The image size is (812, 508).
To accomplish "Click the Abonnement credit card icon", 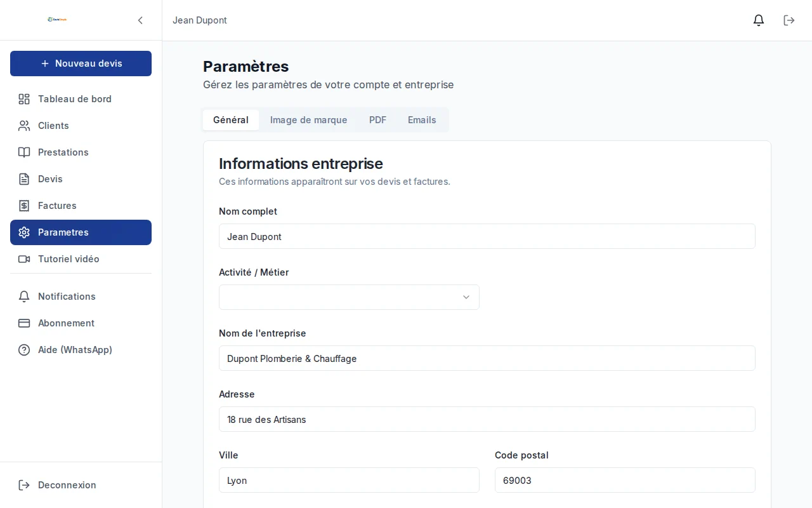I will pos(24,323).
